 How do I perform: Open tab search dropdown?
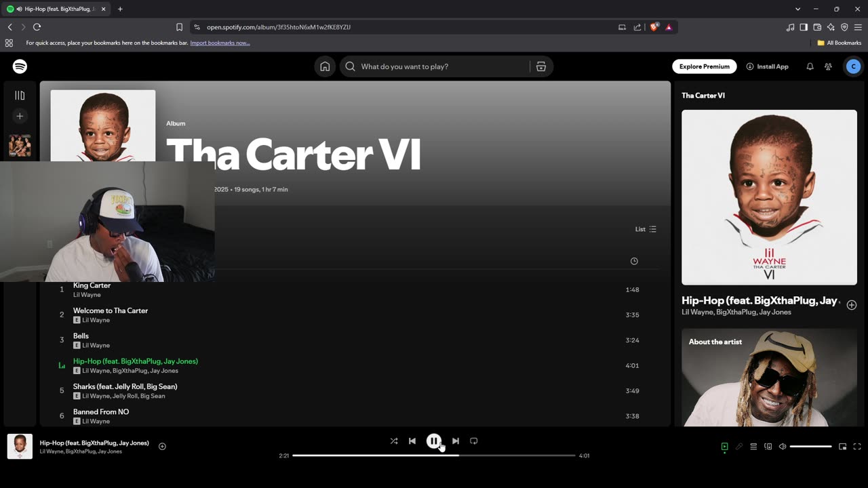tap(797, 9)
